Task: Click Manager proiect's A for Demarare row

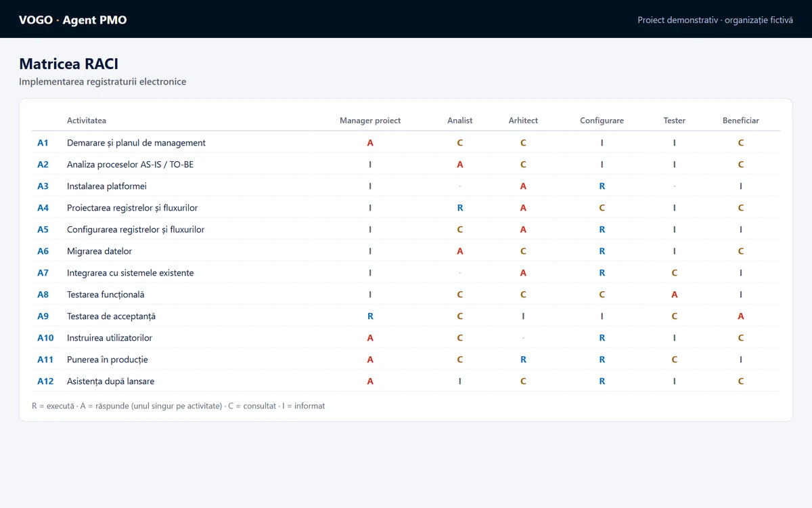Action: pyautogui.click(x=370, y=143)
